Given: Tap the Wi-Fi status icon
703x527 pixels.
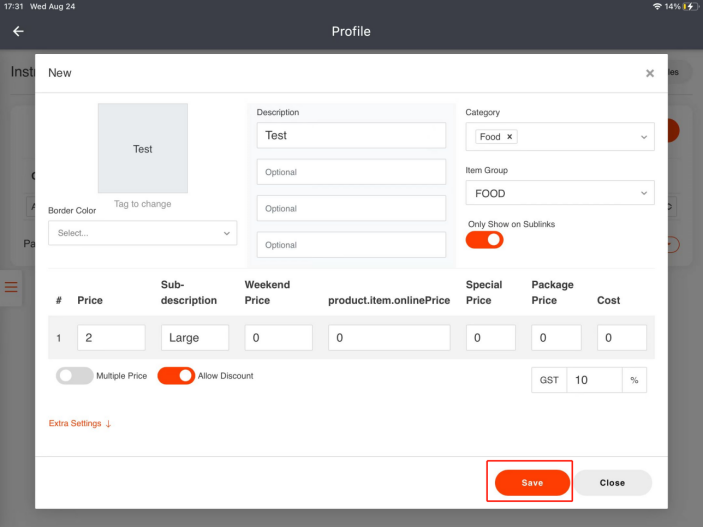Looking at the screenshot, I should pyautogui.click(x=657, y=6).
